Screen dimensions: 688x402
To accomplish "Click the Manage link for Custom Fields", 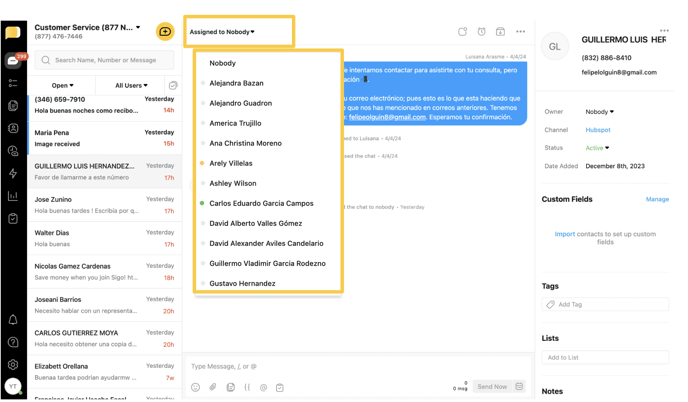I will (x=657, y=199).
